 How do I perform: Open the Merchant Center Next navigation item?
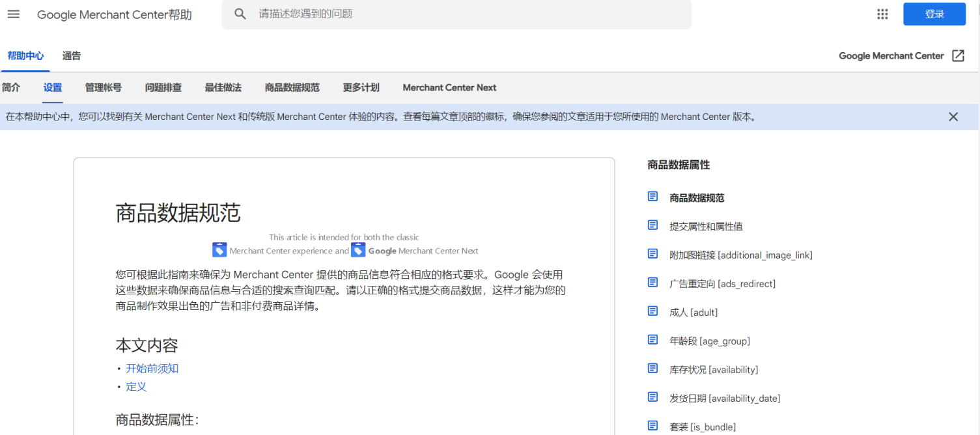[449, 87]
